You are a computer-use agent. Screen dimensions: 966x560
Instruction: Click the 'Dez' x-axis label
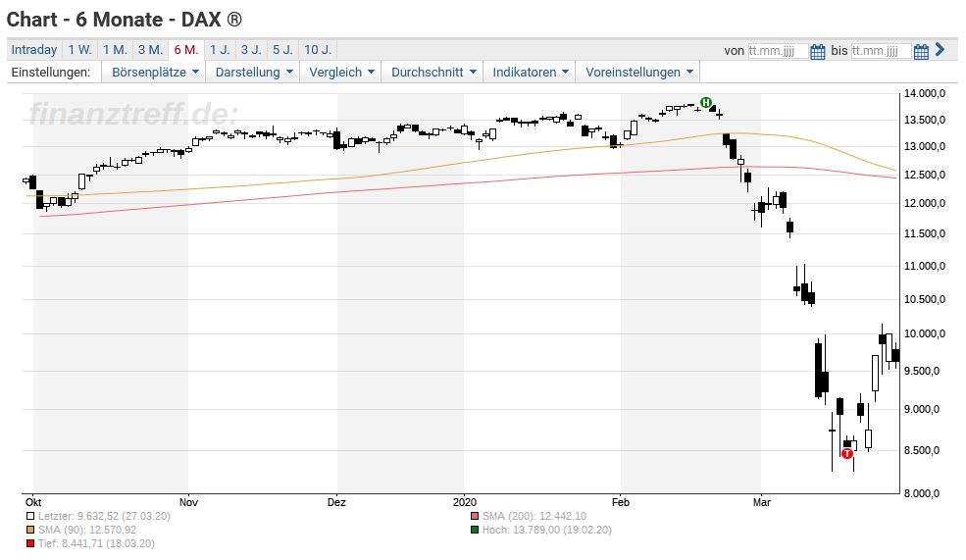point(336,502)
